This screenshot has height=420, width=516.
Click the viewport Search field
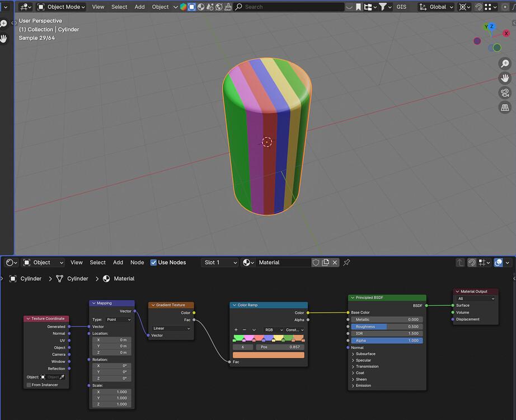[x=289, y=7]
